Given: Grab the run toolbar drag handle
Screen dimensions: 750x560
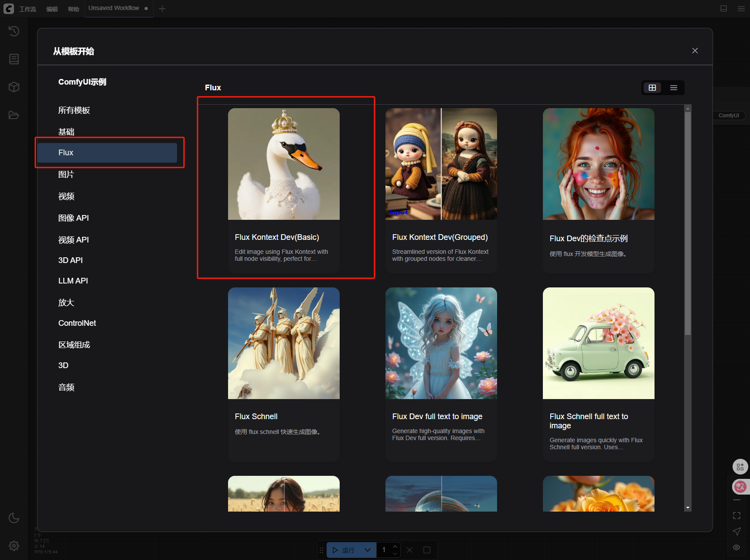Looking at the screenshot, I should point(322,550).
